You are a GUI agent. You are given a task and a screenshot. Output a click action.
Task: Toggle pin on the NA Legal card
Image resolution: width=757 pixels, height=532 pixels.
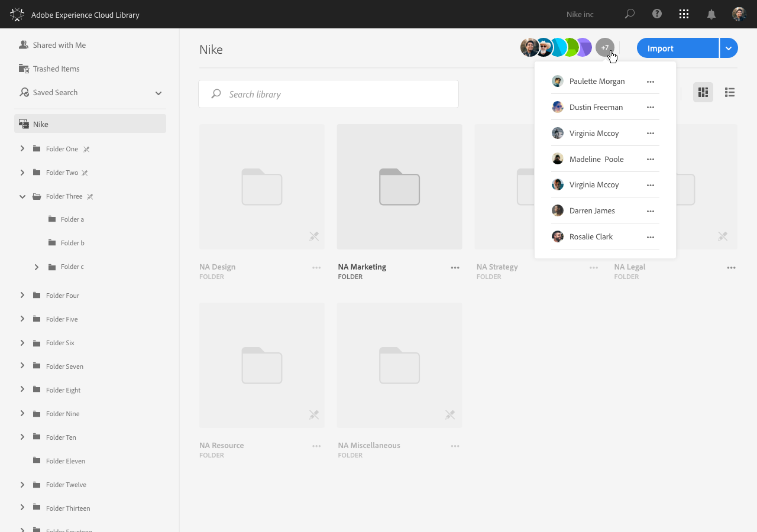tap(723, 236)
